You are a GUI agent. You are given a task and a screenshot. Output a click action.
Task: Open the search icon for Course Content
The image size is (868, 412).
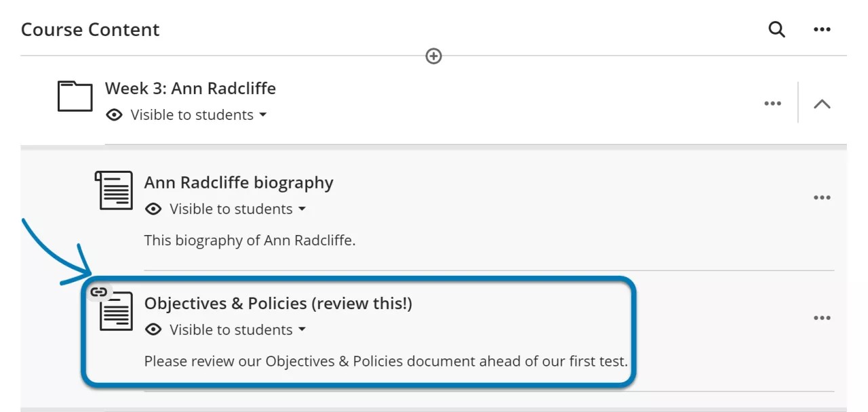776,29
